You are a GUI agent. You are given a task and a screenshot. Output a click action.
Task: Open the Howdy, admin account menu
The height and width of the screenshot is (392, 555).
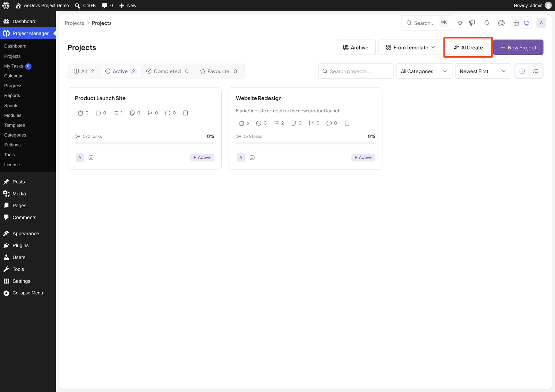(x=532, y=6)
